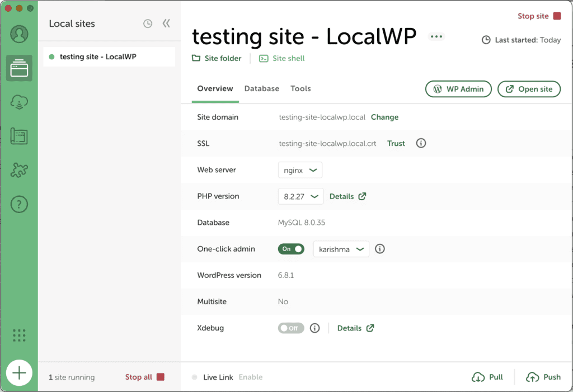Switch to the Tools tab
Screen dimensions: 573x392
click(300, 88)
